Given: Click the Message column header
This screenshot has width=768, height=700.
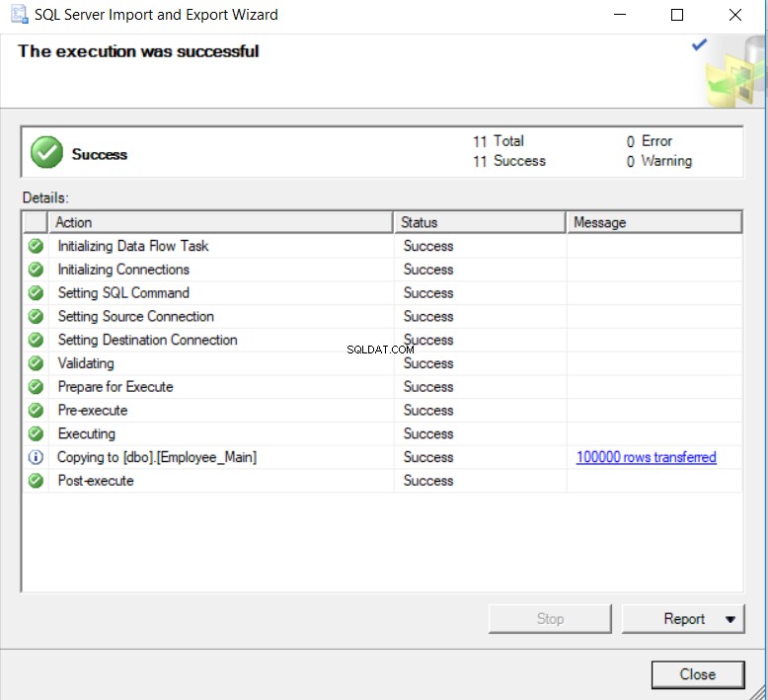Looking at the screenshot, I should tap(653, 222).
